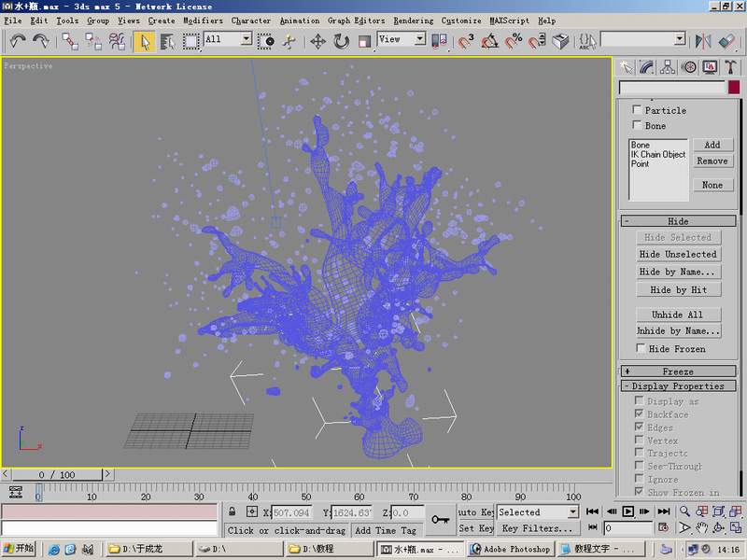Screen dimensions: 747x560
Task: Open the 'Selected' key filter dropdown
Action: coord(571,512)
